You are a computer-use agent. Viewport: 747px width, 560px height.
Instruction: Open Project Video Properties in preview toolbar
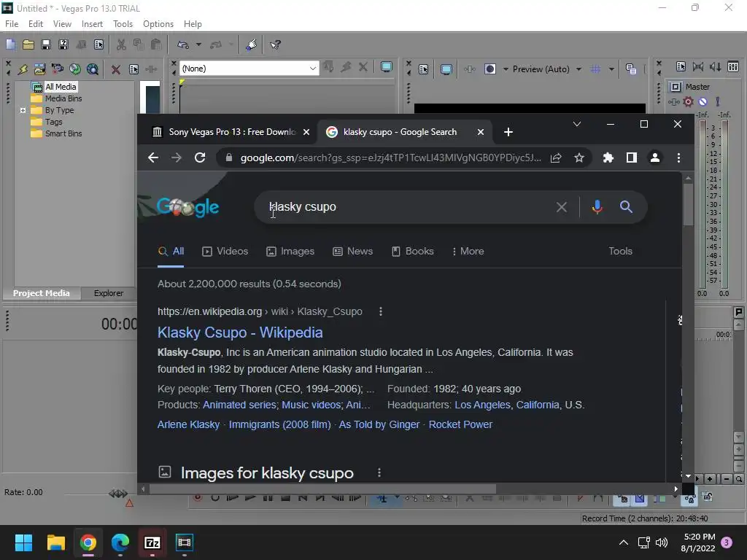tap(423, 69)
